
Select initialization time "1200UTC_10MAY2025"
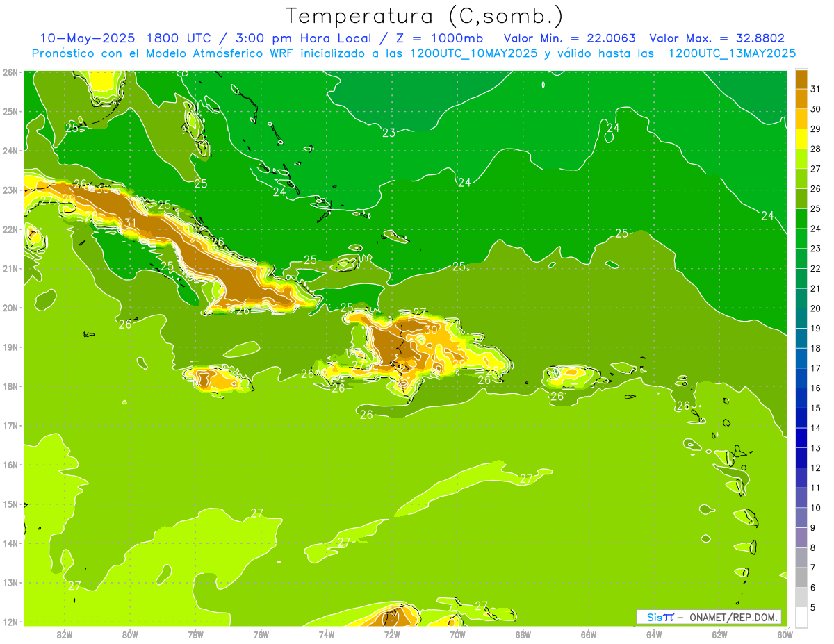pyautogui.click(x=474, y=53)
